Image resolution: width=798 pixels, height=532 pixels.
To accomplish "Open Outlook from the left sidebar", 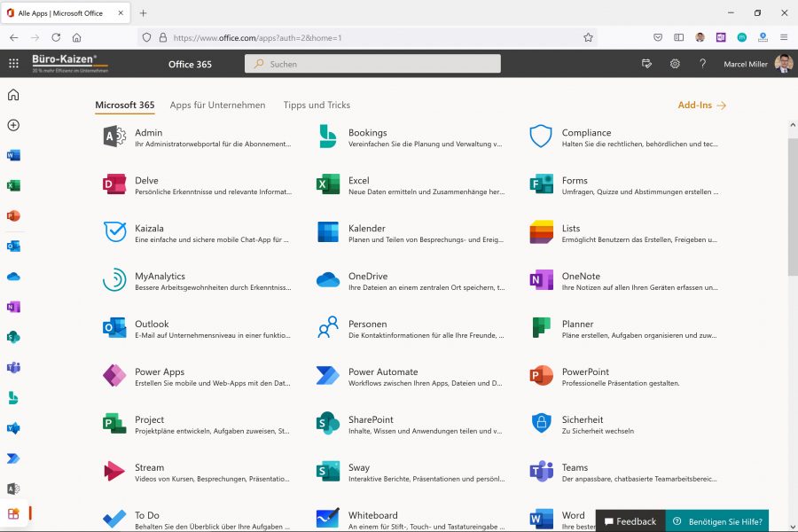I will click(13, 246).
